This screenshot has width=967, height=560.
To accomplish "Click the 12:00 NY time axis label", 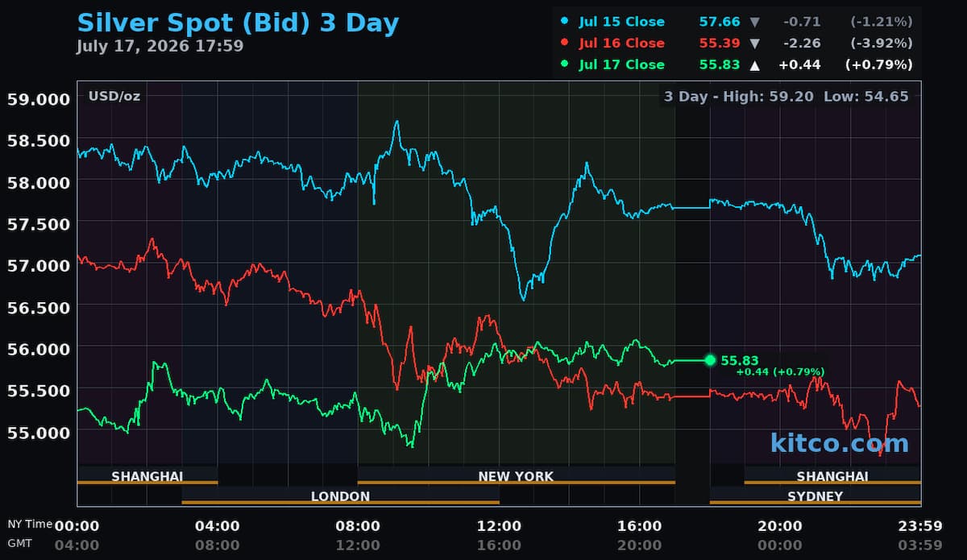I will (x=499, y=526).
